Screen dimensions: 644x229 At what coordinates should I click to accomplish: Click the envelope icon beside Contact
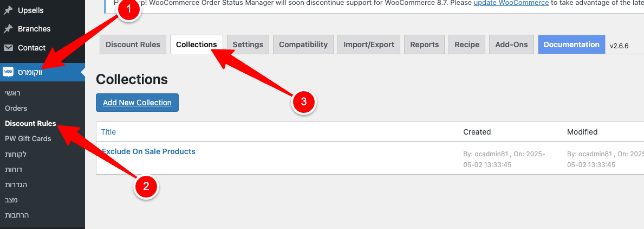click(8, 48)
